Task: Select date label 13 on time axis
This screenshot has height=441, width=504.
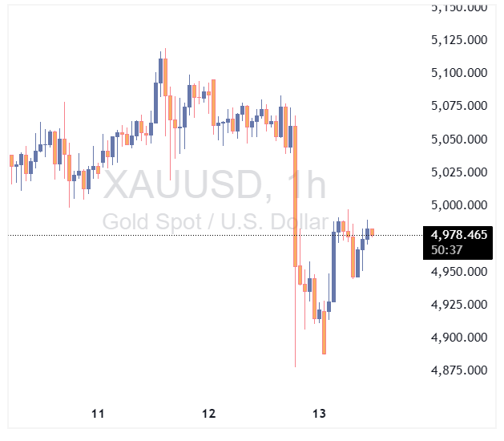Action: tap(320, 414)
